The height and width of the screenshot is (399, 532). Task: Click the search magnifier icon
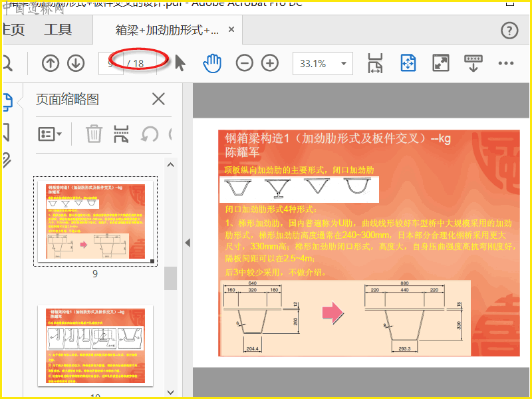click(x=7, y=63)
